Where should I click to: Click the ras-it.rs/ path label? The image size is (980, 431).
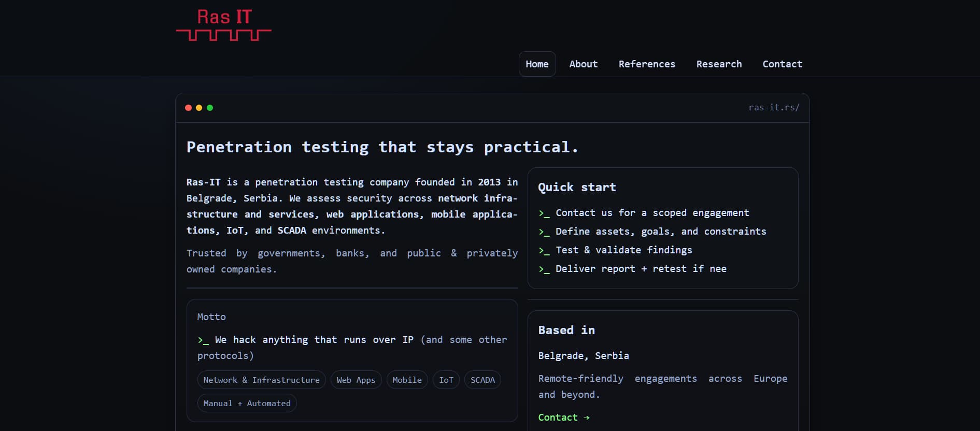click(774, 107)
